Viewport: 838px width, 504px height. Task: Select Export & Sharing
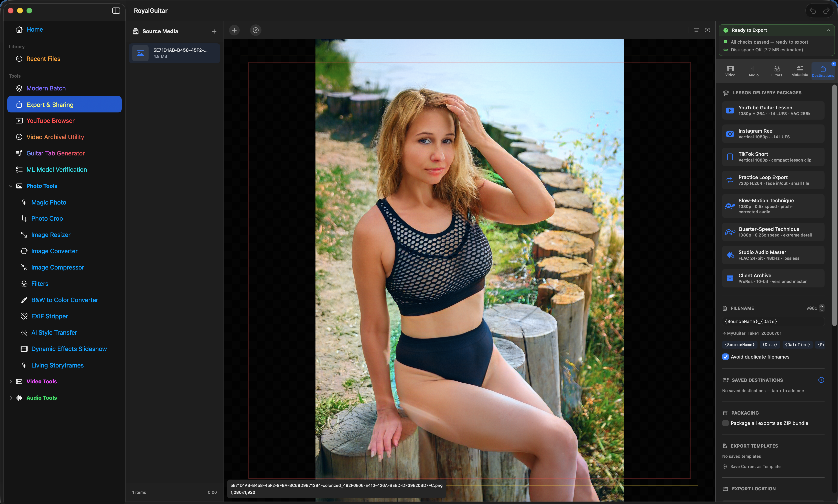pyautogui.click(x=65, y=105)
